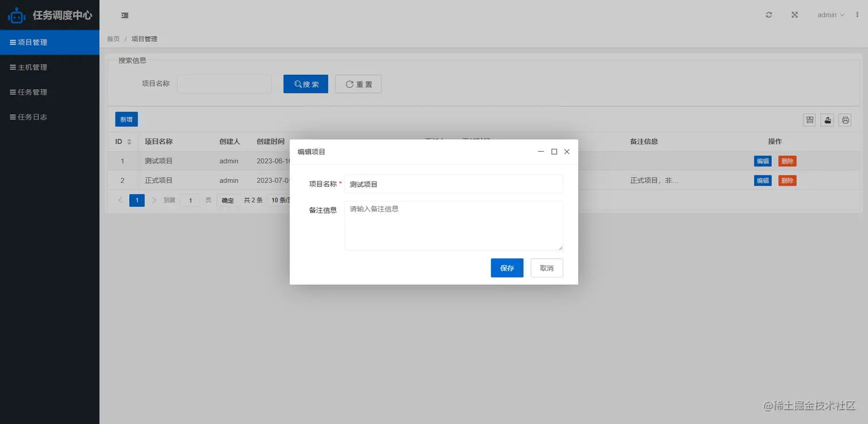Click the refresh icon in the top bar
This screenshot has width=868, height=424.
(x=768, y=14)
